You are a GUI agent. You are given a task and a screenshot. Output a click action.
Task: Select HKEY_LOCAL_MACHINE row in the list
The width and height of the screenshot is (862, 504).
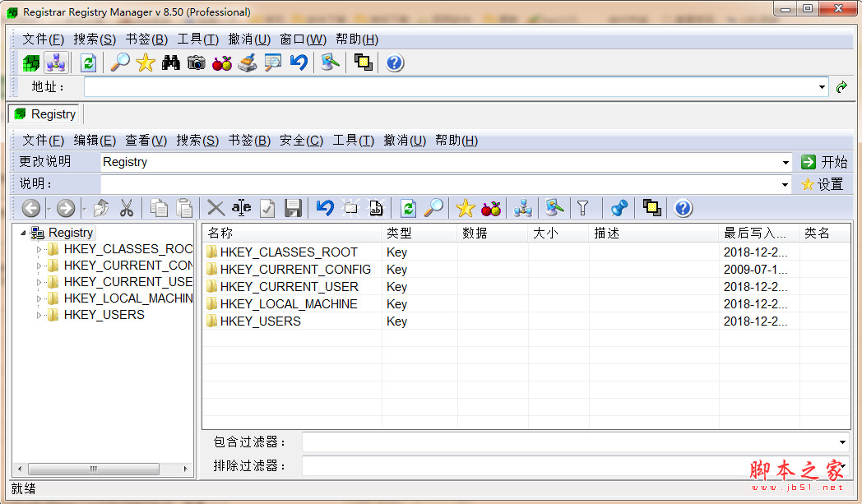tap(526, 304)
